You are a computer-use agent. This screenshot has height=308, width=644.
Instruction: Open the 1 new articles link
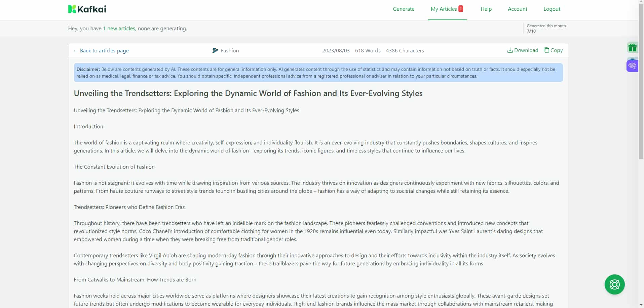point(119,28)
